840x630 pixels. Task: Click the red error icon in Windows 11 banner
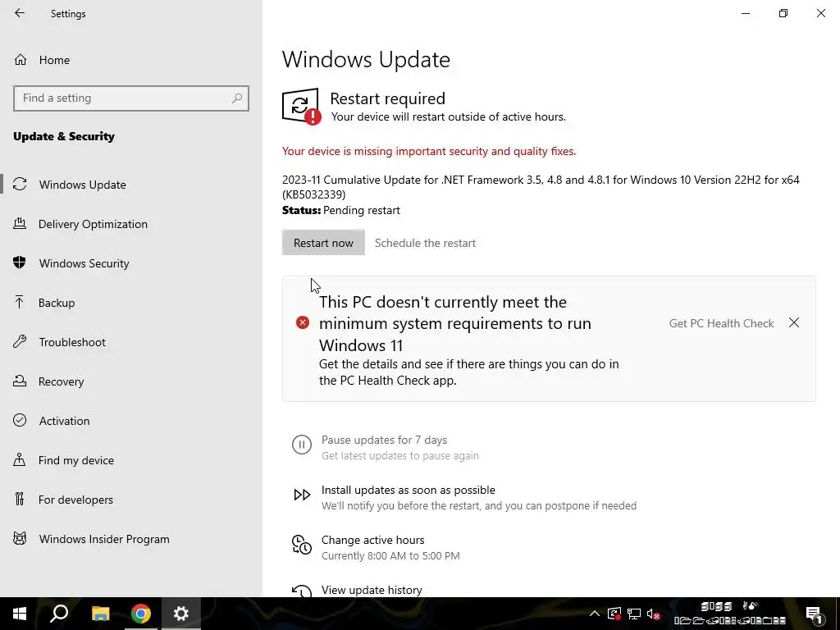click(303, 322)
